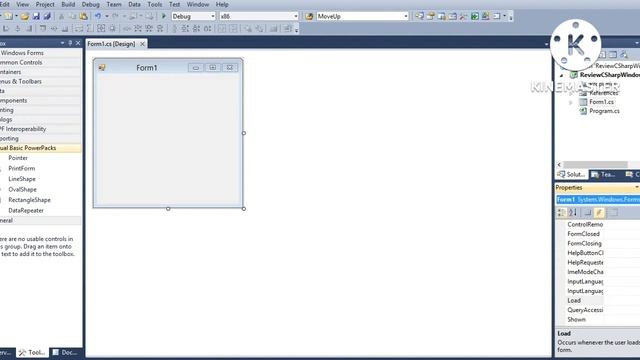The image size is (640, 360).
Task: Open the Debug menu
Action: click(90, 4)
